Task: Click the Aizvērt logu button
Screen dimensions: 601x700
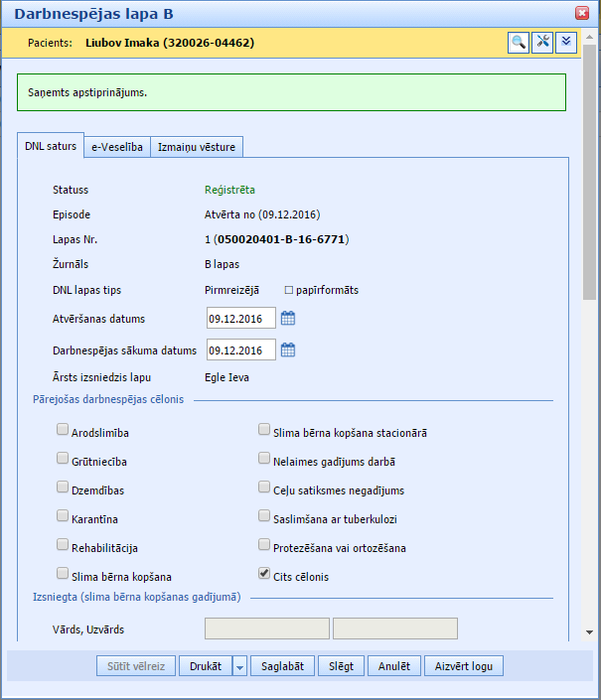Action: coord(464,666)
